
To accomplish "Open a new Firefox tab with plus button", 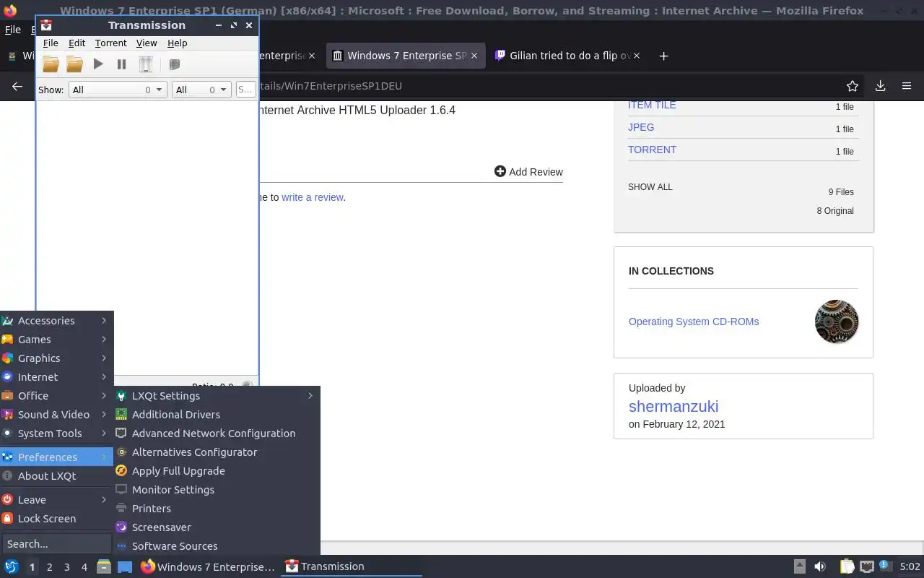I will [663, 56].
